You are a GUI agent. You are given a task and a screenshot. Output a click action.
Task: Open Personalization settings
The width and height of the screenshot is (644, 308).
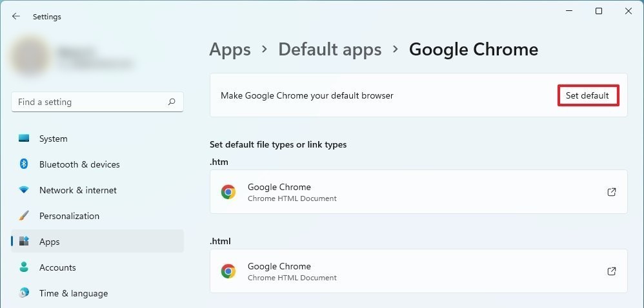click(x=97, y=216)
